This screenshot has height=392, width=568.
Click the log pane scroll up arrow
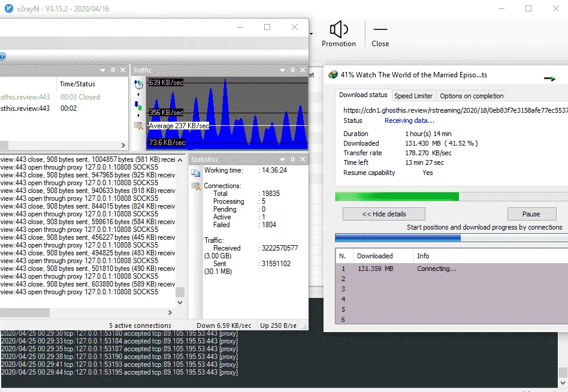(x=180, y=160)
